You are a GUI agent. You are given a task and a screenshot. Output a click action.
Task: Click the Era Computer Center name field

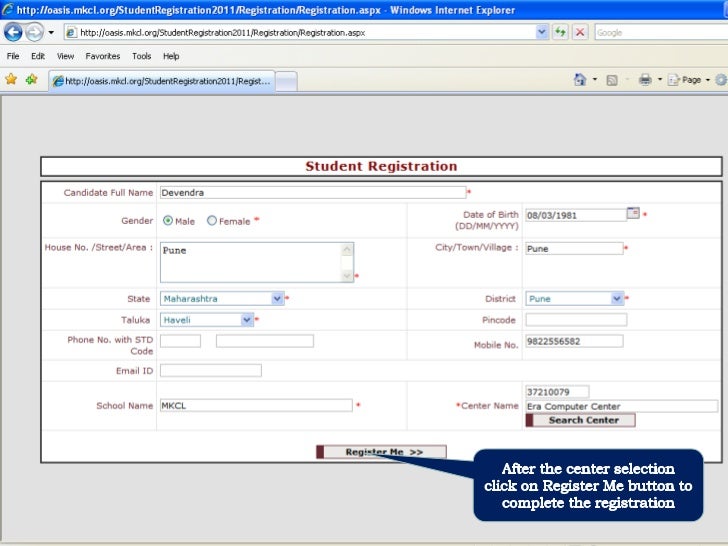622,406
